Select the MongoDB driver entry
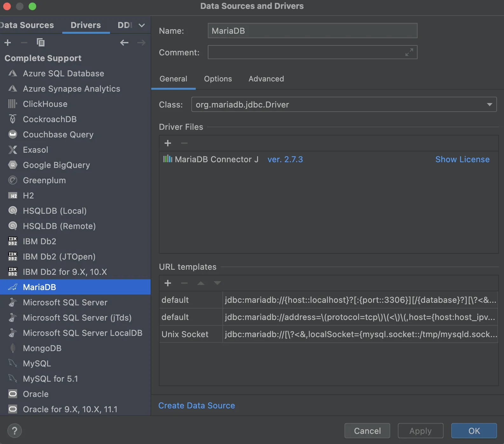This screenshot has width=504, height=444. [x=42, y=348]
